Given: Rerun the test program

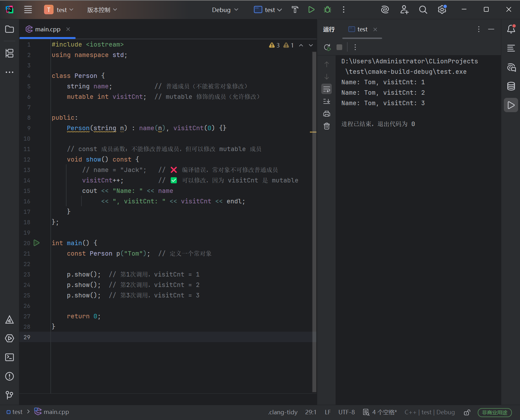Looking at the screenshot, I should point(327,47).
